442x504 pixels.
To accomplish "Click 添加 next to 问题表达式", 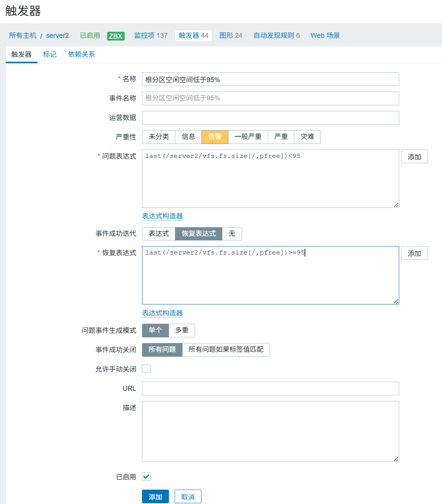I will [414, 157].
